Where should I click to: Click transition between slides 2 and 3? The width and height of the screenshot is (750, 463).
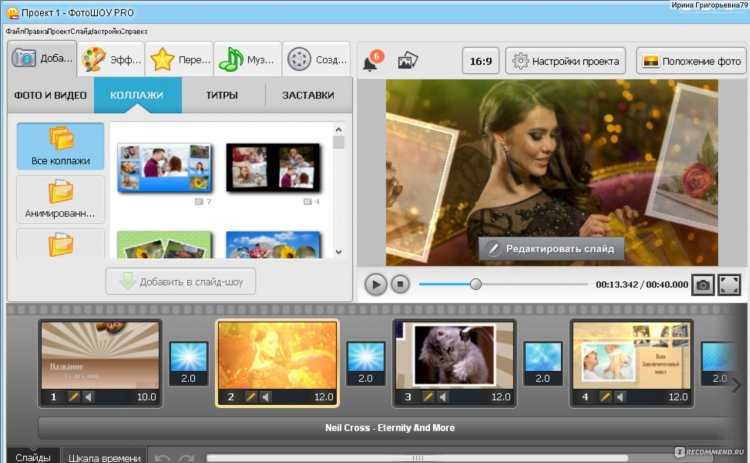[x=366, y=363]
